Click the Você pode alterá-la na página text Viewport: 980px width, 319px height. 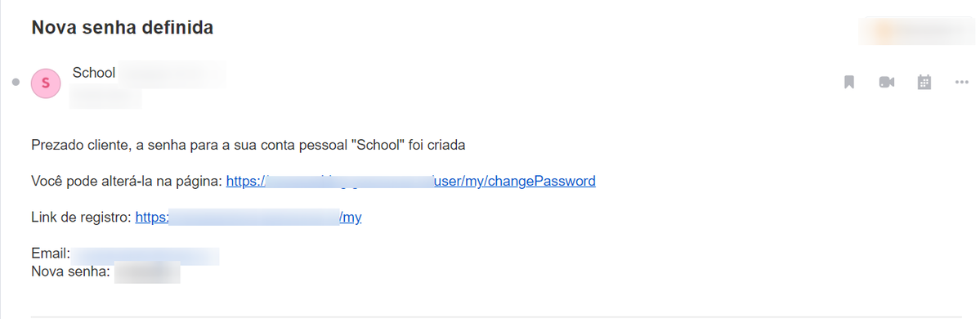tap(127, 182)
